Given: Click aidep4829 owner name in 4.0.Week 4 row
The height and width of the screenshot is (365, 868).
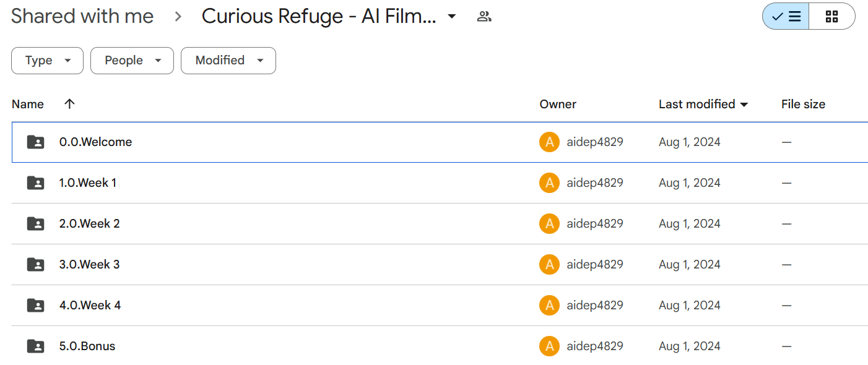Looking at the screenshot, I should click(x=595, y=306).
